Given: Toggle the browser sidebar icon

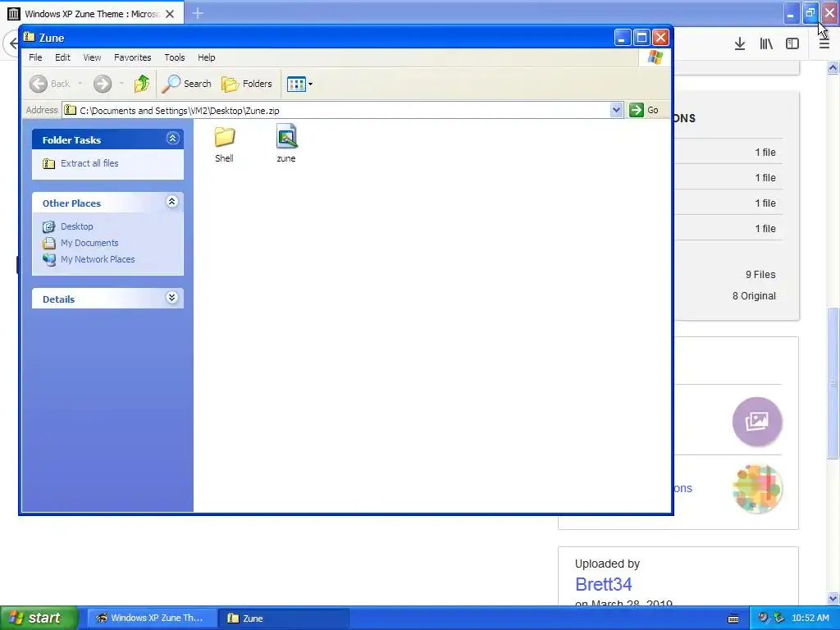Looking at the screenshot, I should coord(792,44).
